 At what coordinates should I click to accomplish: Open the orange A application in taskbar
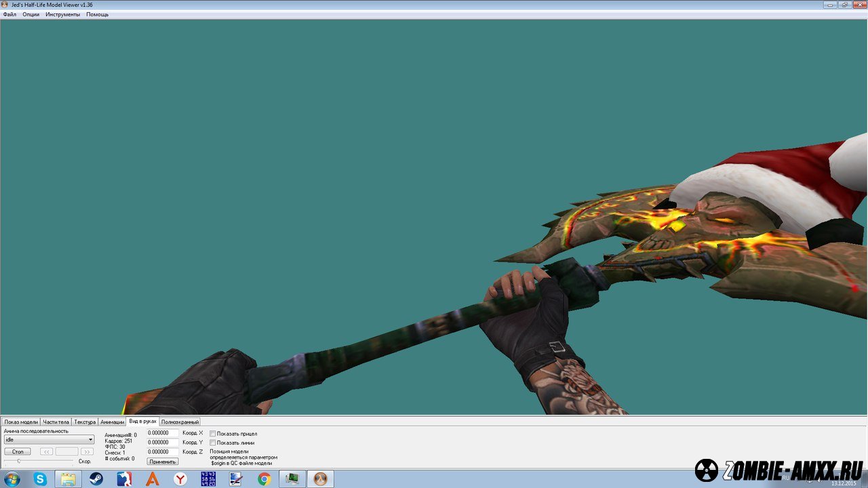[153, 479]
